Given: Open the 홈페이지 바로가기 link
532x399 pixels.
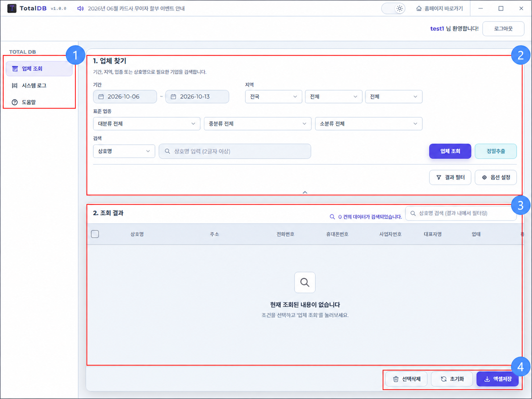Looking at the screenshot, I should [x=439, y=8].
